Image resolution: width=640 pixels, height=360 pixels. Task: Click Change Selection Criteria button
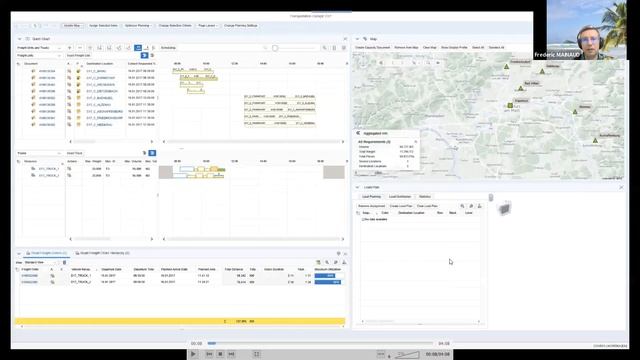(x=175, y=26)
